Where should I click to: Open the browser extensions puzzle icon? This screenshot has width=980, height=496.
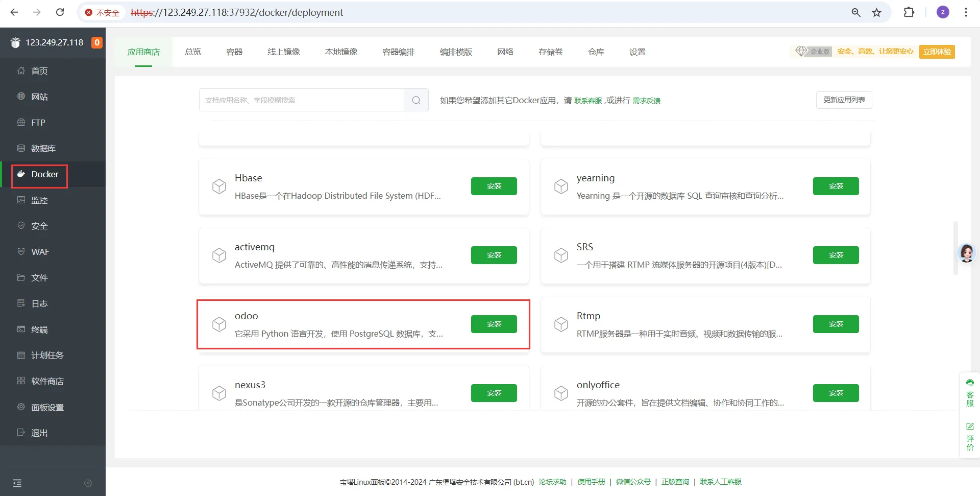click(x=909, y=12)
